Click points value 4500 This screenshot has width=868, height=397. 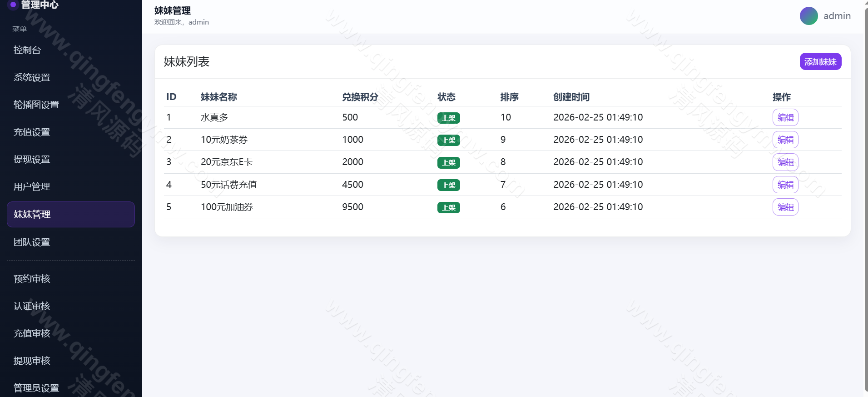(353, 185)
